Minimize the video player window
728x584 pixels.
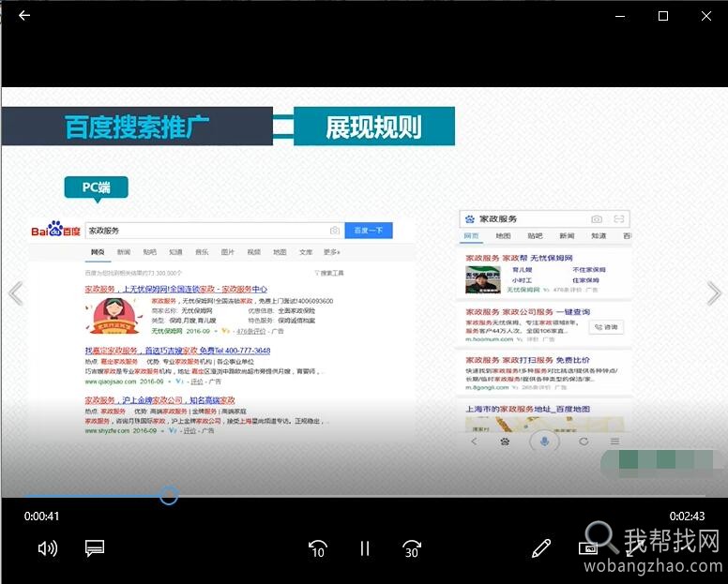(620, 16)
